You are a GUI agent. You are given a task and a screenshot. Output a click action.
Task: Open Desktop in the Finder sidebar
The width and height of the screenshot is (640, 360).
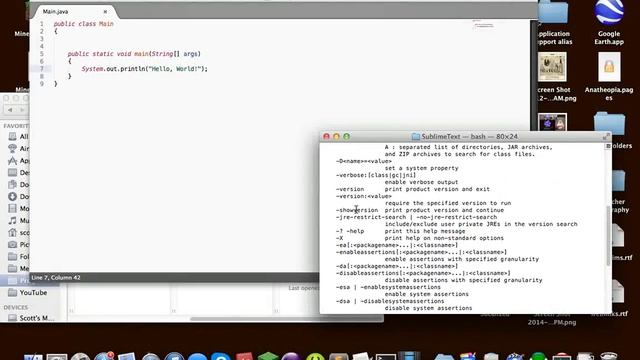coord(18,173)
